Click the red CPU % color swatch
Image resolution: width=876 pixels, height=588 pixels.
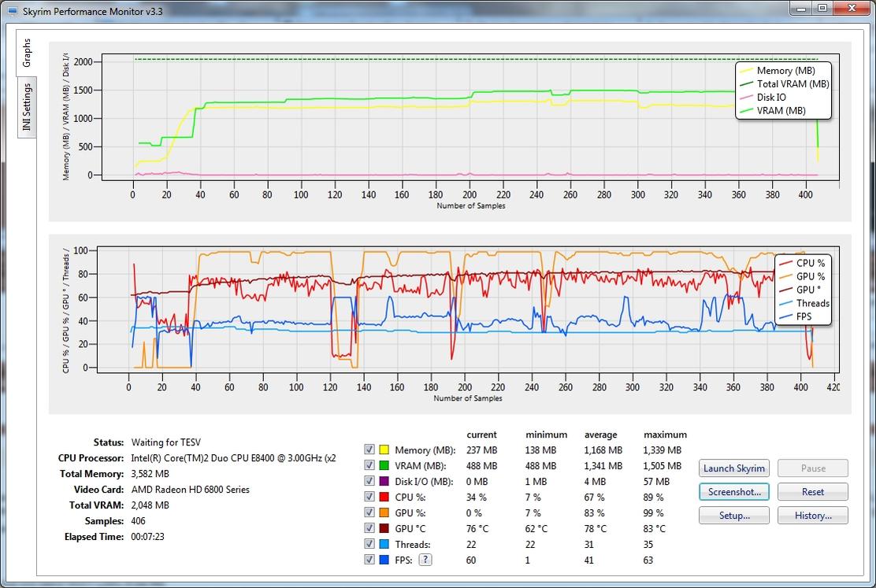pos(384,497)
